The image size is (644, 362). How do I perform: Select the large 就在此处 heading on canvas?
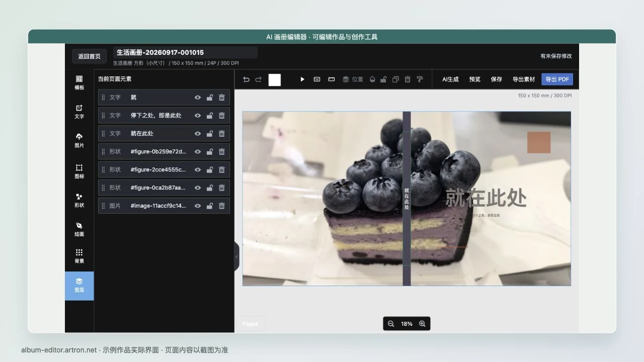(x=486, y=198)
